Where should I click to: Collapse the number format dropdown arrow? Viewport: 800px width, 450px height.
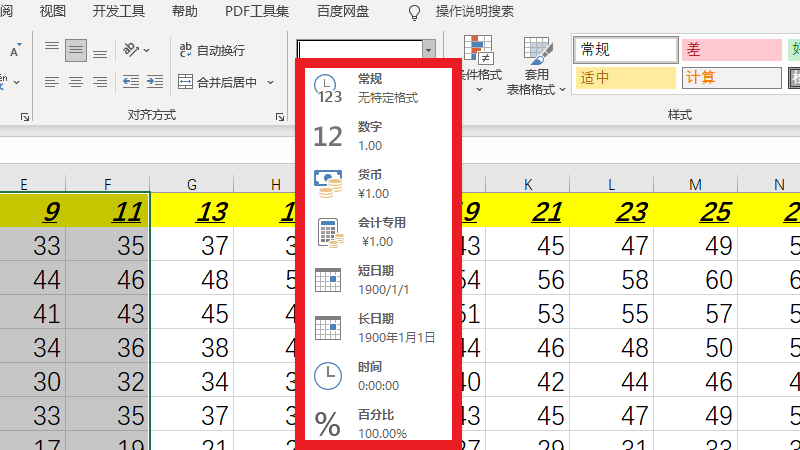tap(428, 49)
